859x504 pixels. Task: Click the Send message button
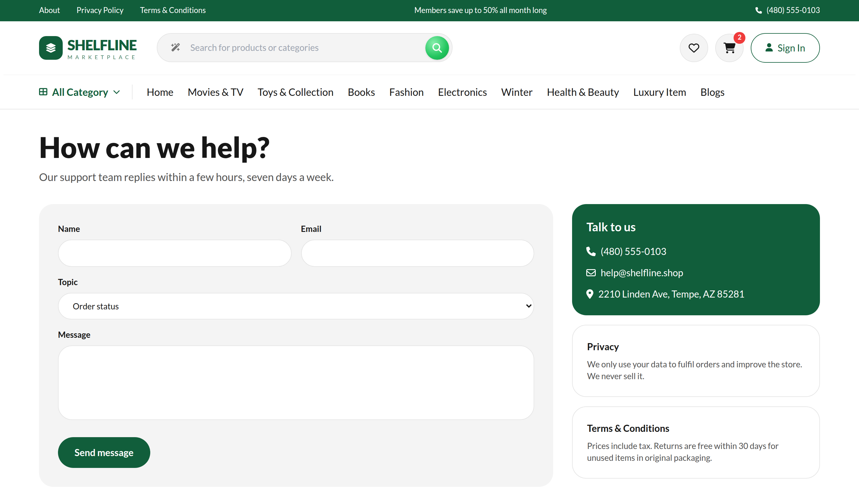click(104, 452)
